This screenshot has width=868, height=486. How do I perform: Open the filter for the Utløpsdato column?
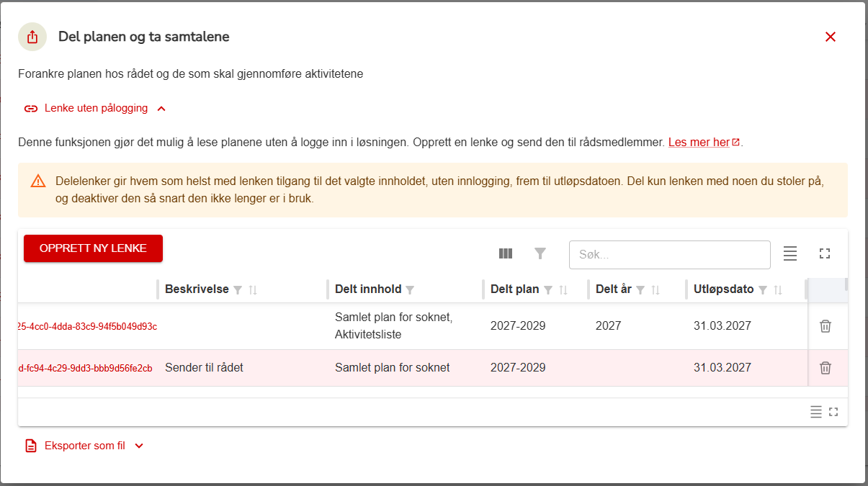[x=763, y=290]
